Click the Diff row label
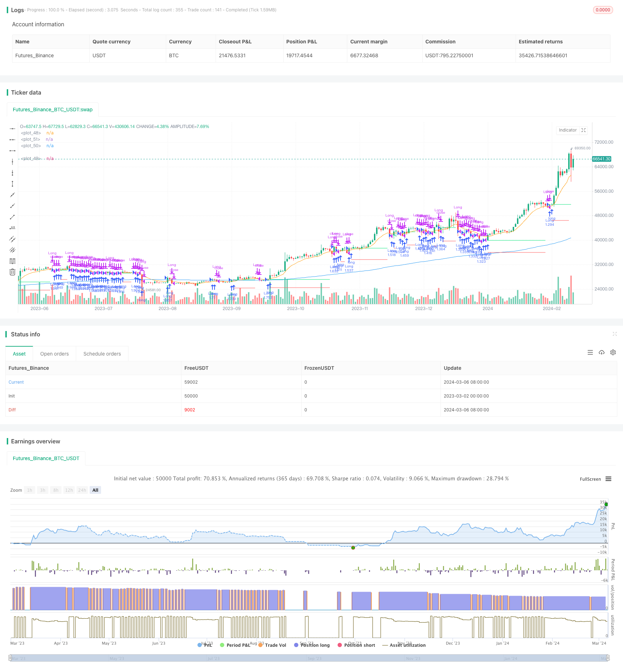The image size is (623, 672). tap(12, 410)
